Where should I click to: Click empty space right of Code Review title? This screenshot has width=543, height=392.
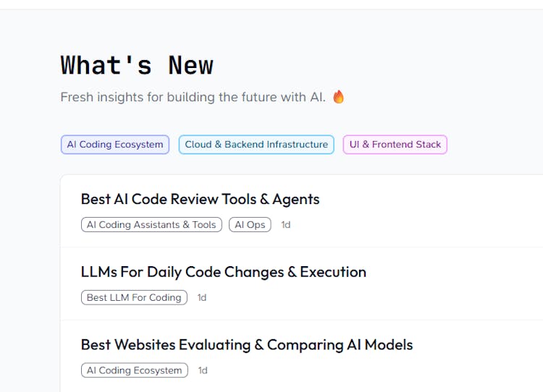[x=434, y=199]
